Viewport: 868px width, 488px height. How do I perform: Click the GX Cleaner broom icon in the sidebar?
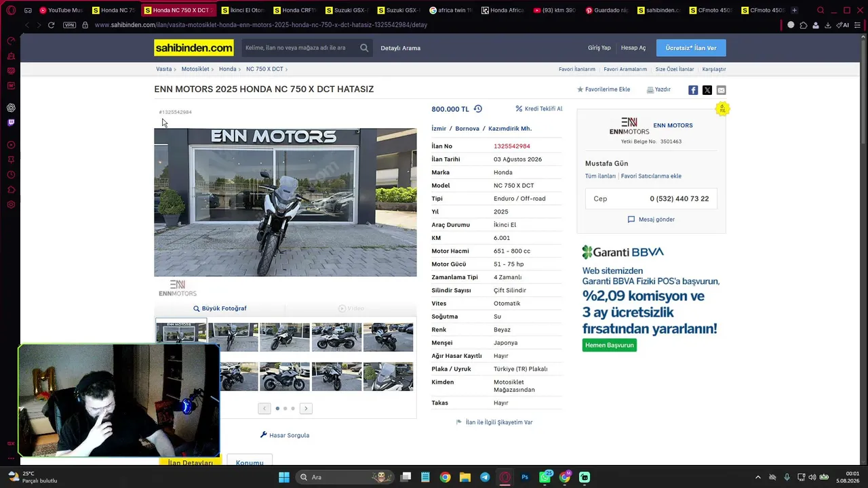click(x=11, y=56)
